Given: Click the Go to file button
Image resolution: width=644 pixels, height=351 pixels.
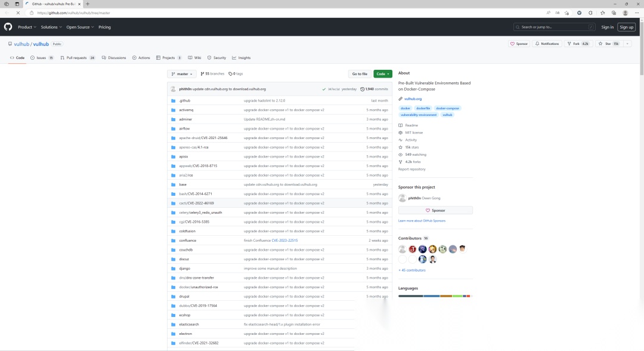Looking at the screenshot, I should tap(360, 74).
